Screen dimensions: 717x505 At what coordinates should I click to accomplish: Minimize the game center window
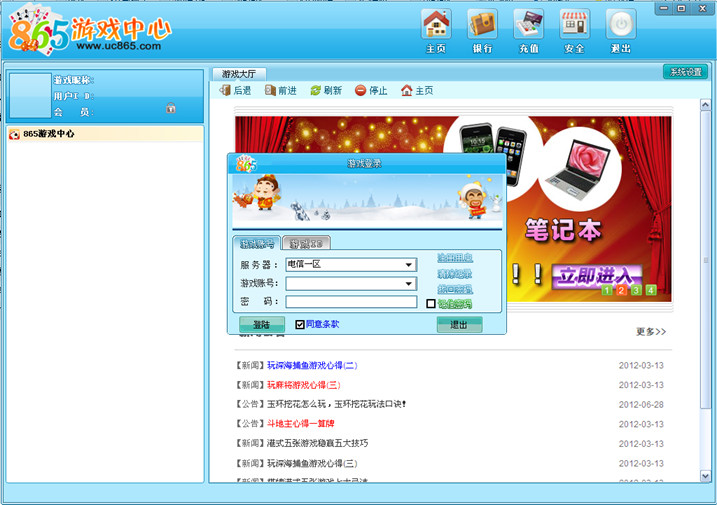coord(664,8)
